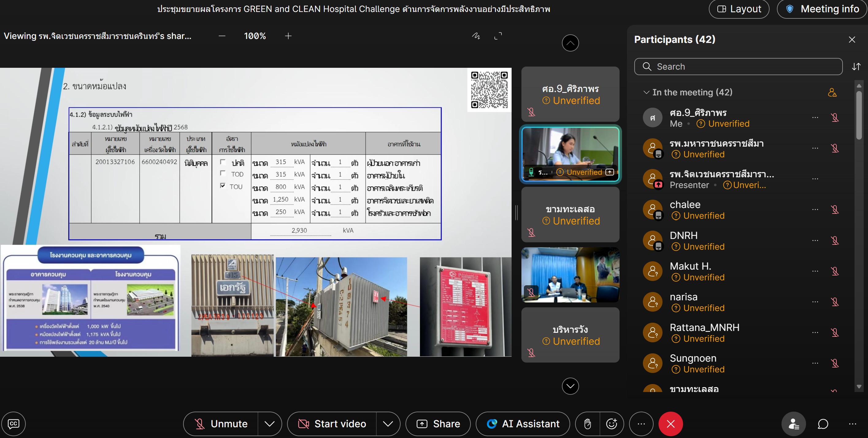
Task: Click the red leave meeting button
Action: (670, 424)
